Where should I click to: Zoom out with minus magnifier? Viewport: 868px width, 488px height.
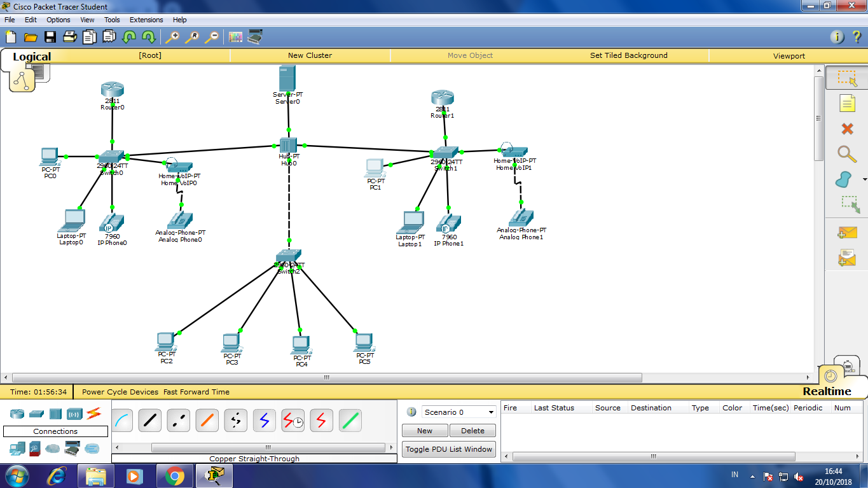[211, 37]
